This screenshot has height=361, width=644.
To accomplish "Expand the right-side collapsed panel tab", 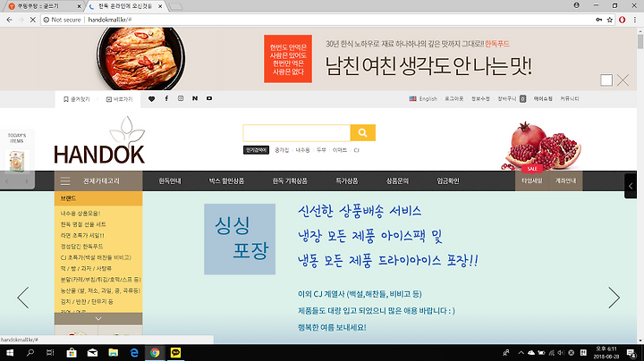I will (631, 186).
